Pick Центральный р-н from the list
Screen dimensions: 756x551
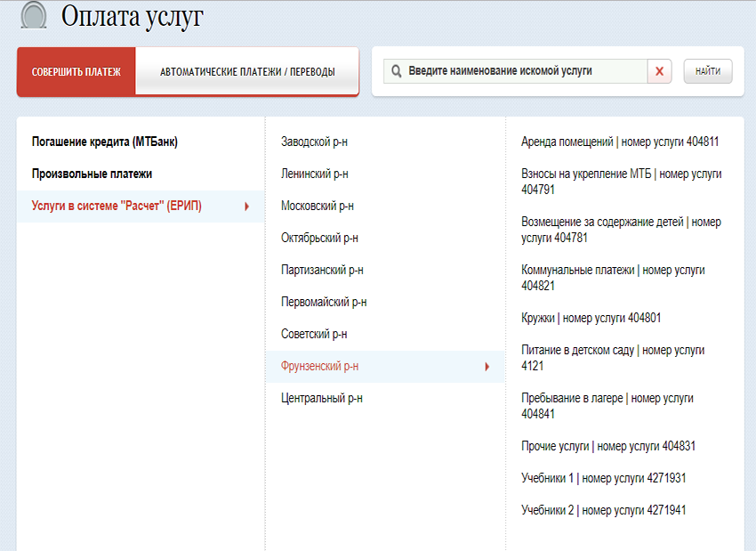click(x=321, y=398)
